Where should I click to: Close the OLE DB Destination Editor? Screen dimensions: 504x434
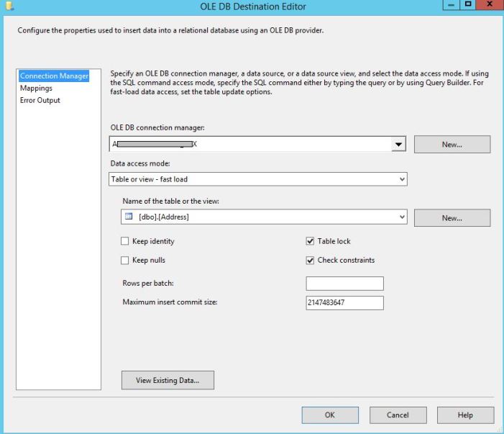[x=490, y=5]
